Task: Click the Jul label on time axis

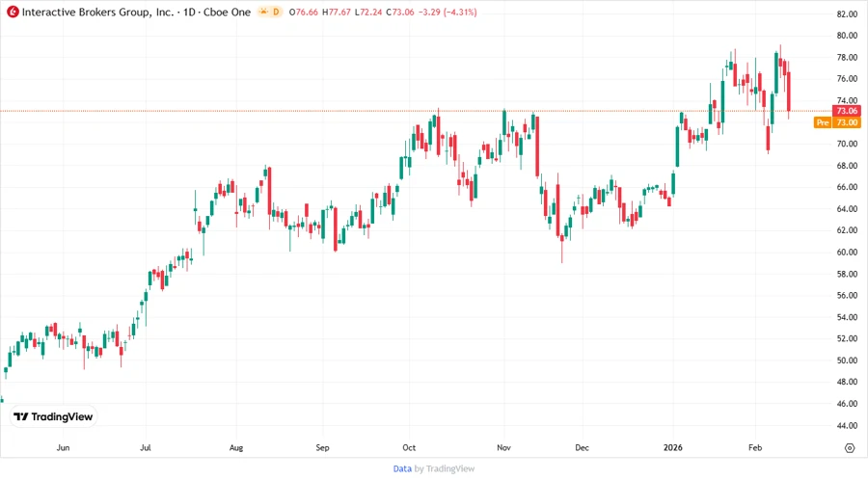Action: [146, 448]
